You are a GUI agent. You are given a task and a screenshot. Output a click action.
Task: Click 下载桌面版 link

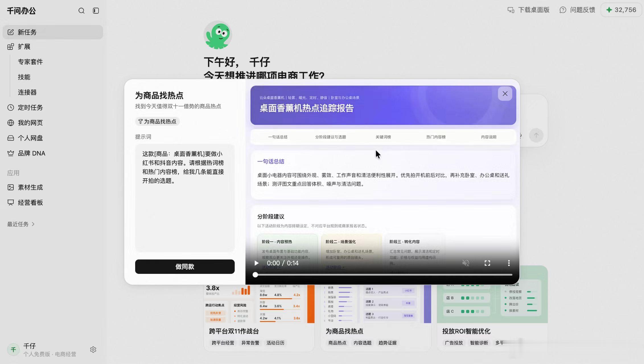point(528,10)
